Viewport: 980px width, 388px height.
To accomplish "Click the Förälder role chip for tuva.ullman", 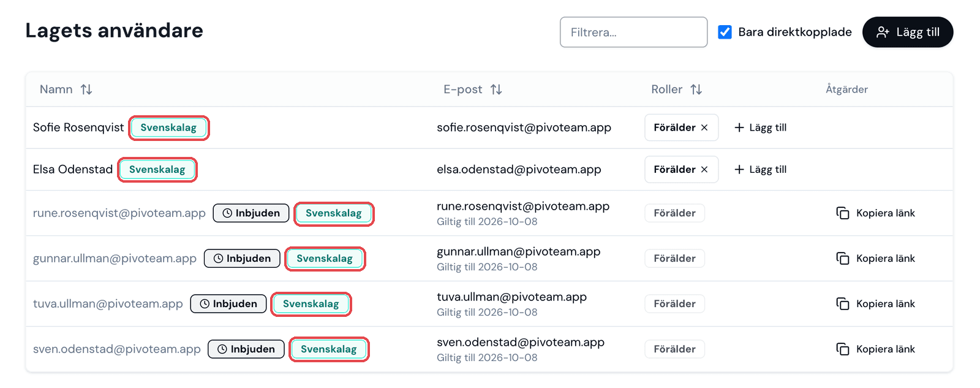I will coord(674,304).
